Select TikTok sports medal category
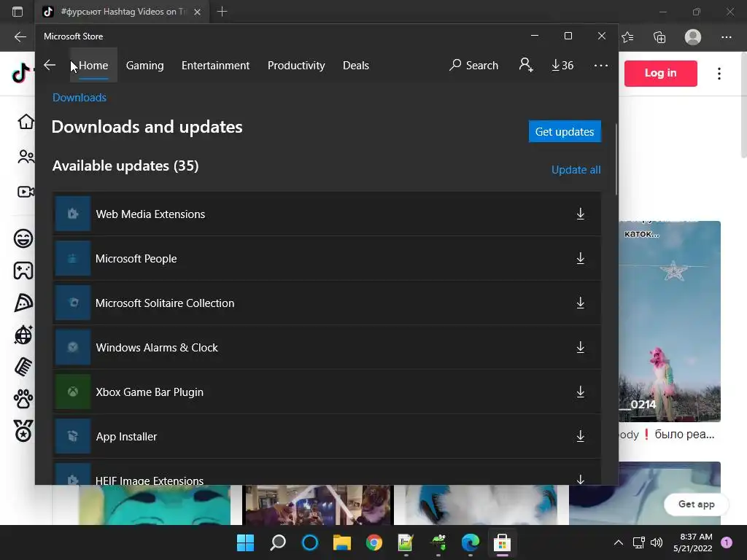Screen dimensions: 747x560 tap(23, 431)
